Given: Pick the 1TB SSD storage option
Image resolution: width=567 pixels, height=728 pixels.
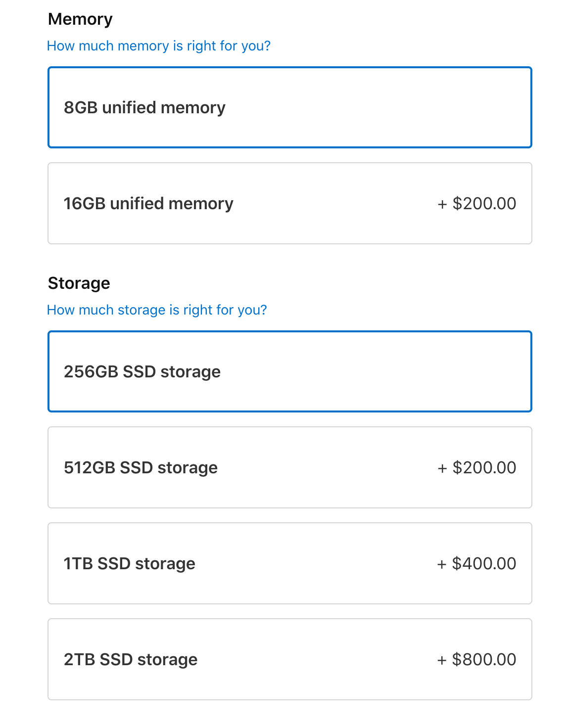Looking at the screenshot, I should pos(290,563).
